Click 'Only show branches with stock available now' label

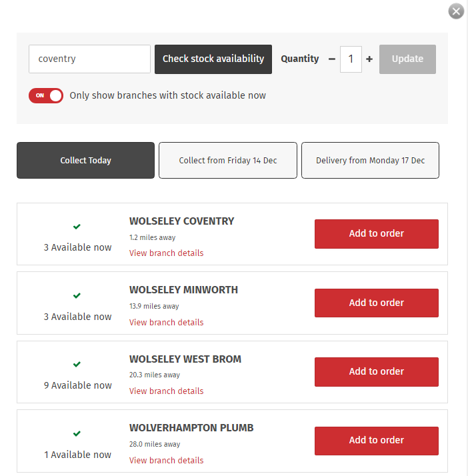point(168,95)
